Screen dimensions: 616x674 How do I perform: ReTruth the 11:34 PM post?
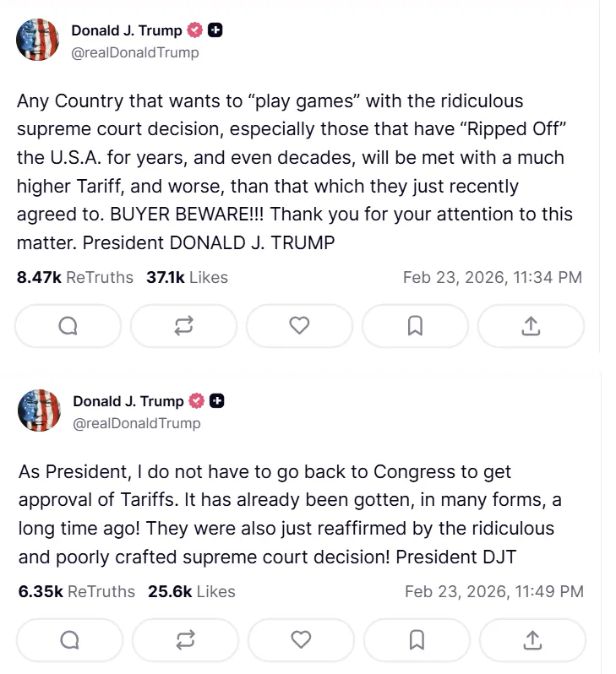coord(183,326)
